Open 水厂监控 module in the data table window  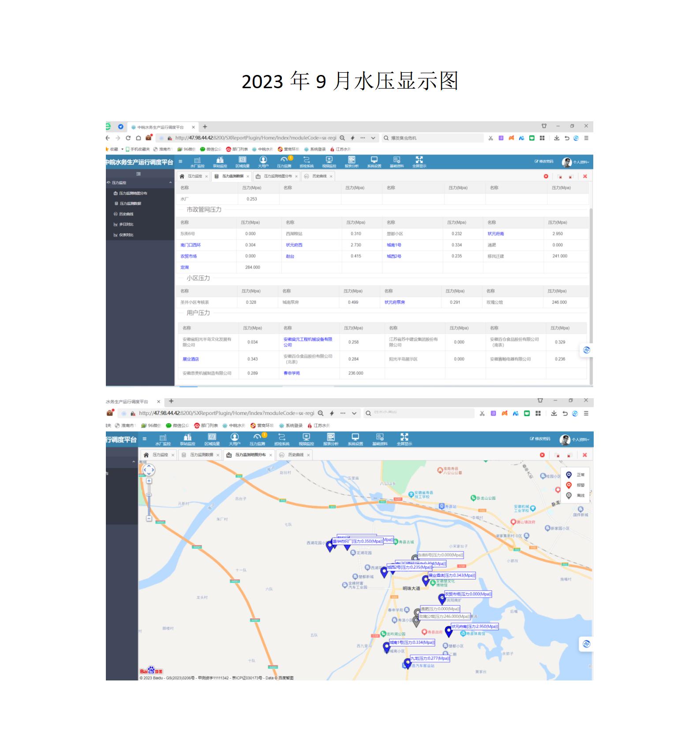pos(197,162)
